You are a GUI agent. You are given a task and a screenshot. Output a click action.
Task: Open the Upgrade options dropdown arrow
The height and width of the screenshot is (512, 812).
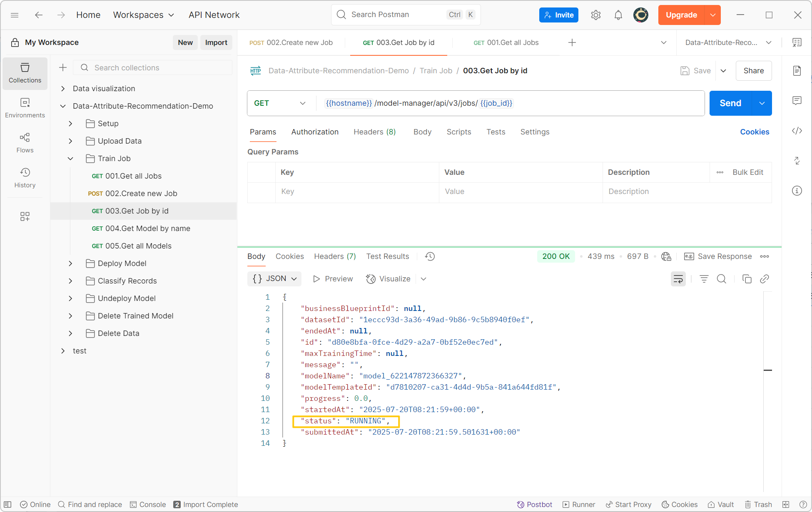coord(712,15)
